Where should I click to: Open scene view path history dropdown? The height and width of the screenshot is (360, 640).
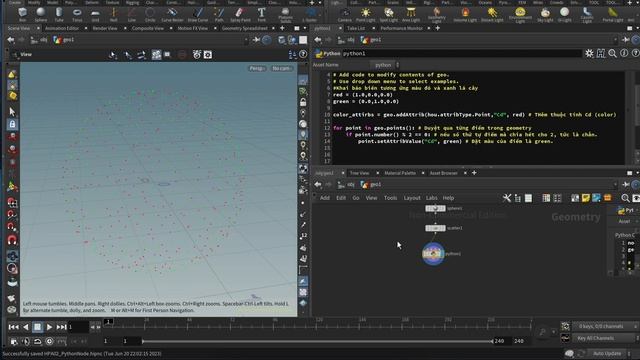click(246, 40)
